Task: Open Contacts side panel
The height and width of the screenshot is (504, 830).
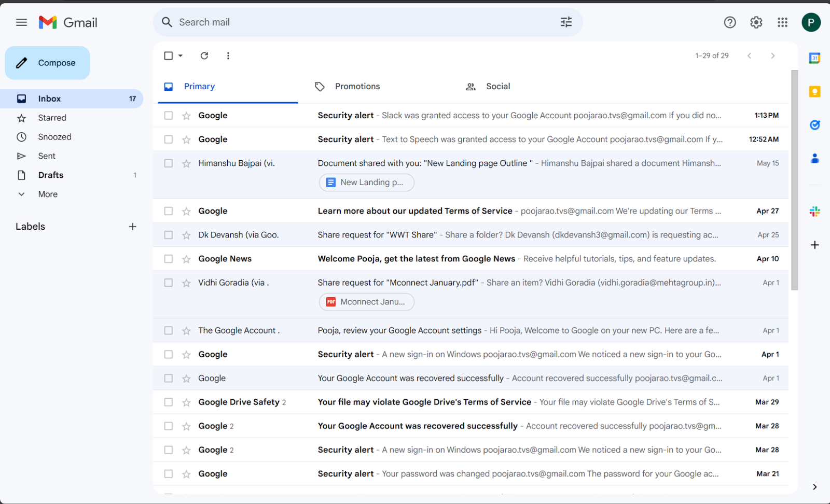Action: point(815,158)
